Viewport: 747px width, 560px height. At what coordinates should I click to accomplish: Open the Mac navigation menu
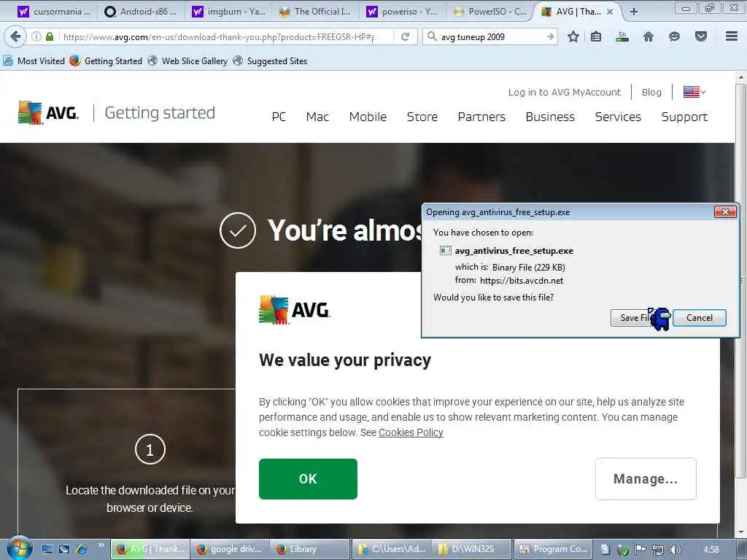coord(317,117)
